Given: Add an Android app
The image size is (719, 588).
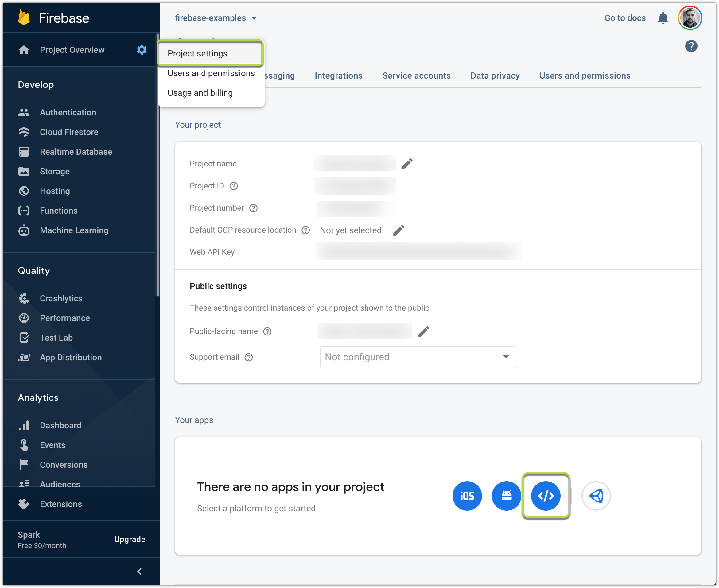Looking at the screenshot, I should click(x=506, y=496).
